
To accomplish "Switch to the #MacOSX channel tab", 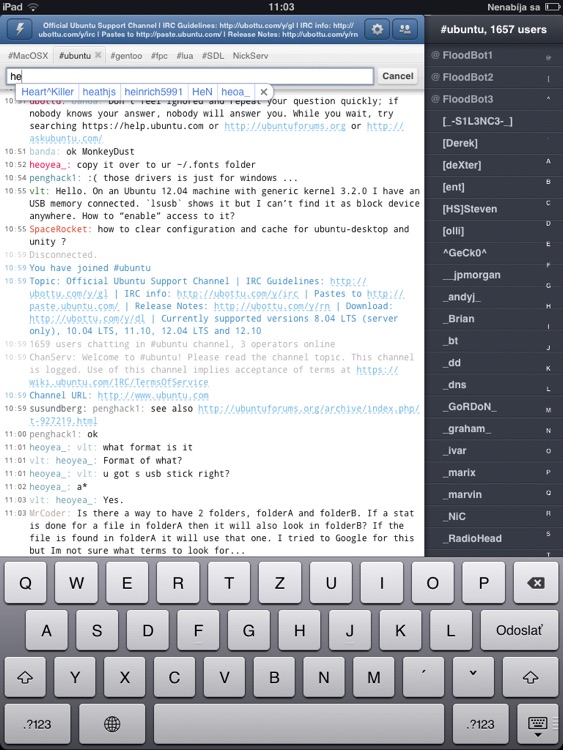I will pos(28,55).
